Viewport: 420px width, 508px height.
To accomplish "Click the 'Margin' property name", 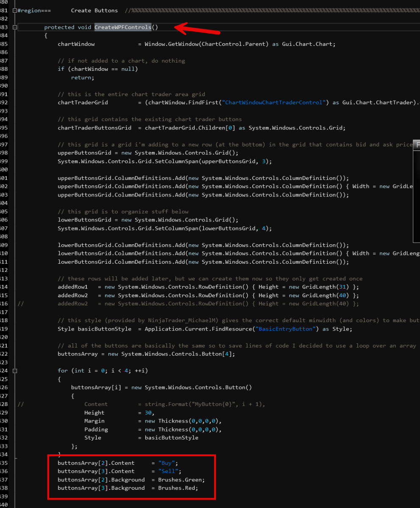I will pyautogui.click(x=94, y=421).
